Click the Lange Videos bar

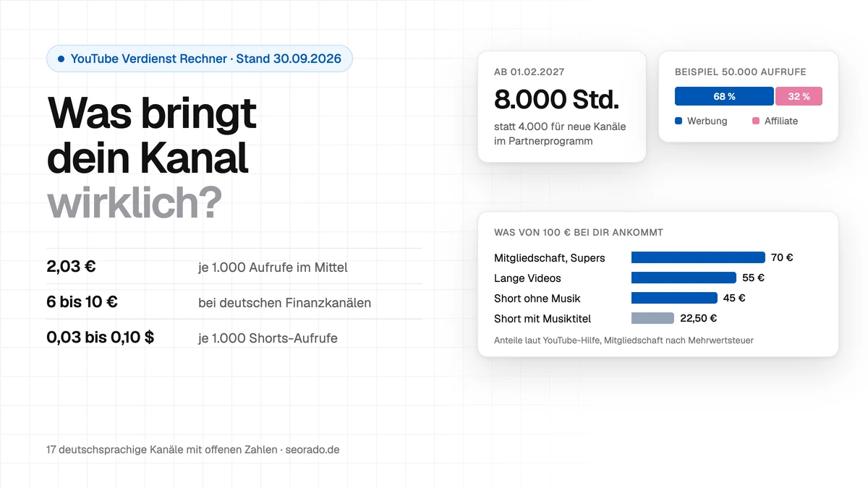[x=684, y=278]
